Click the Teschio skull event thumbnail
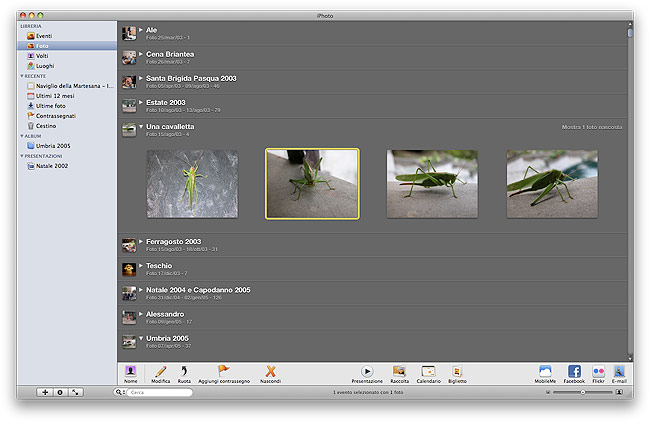This screenshot has height=422, width=650. [x=129, y=269]
